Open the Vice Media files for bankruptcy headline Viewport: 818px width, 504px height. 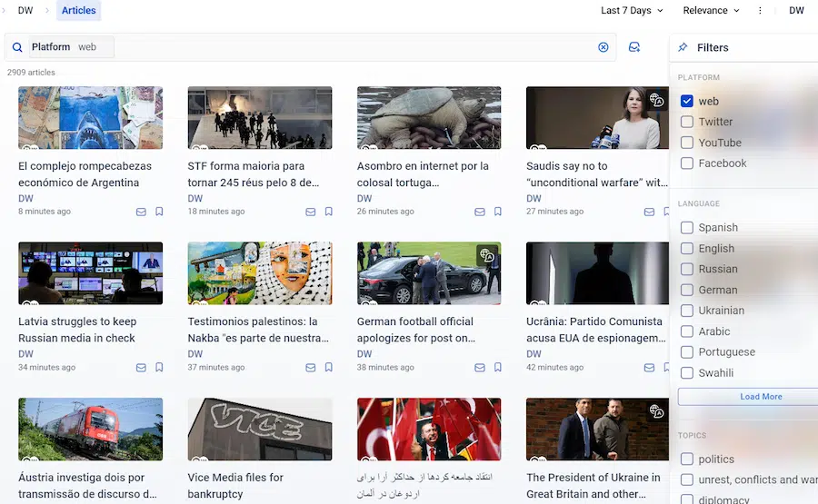click(235, 485)
